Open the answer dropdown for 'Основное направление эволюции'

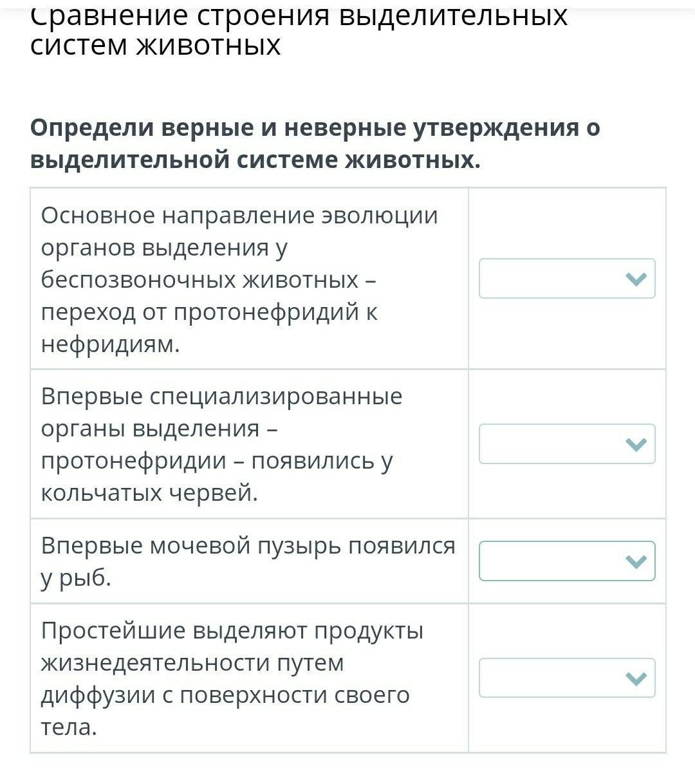[x=566, y=279]
